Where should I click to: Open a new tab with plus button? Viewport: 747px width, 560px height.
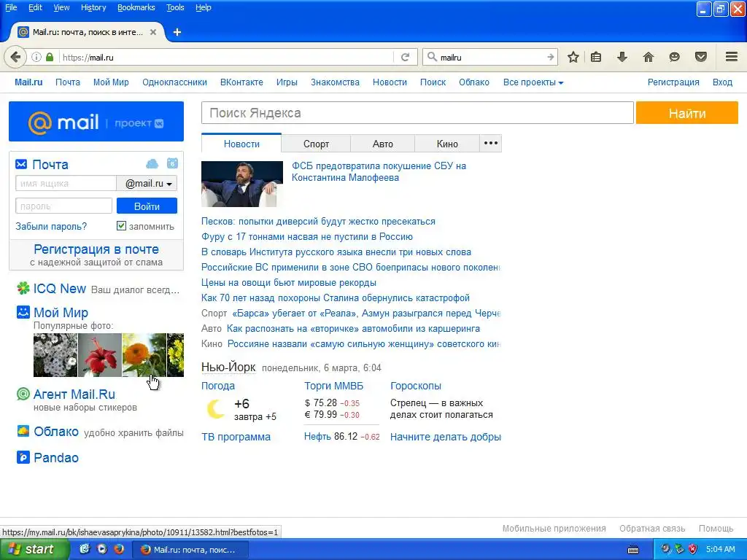[x=177, y=32]
